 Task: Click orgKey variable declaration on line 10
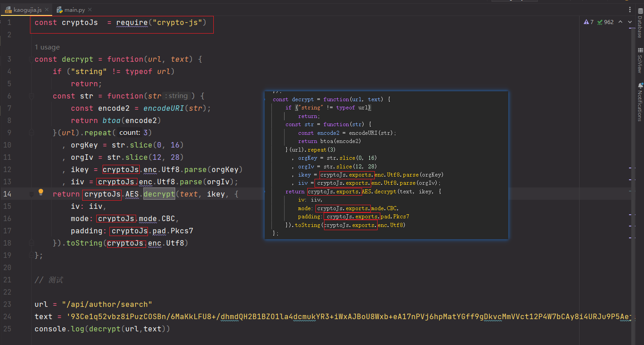click(84, 145)
